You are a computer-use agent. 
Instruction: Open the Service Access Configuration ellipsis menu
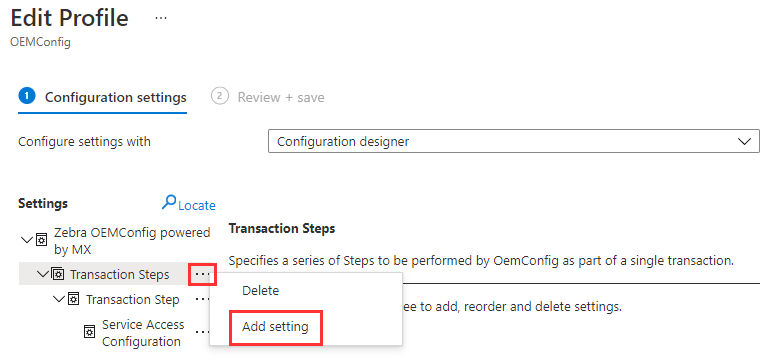tap(201, 332)
